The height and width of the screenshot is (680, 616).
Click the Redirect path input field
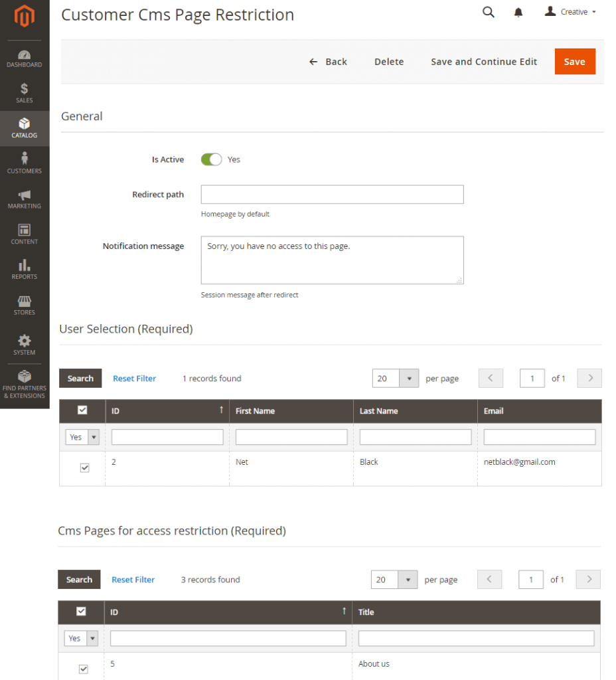(332, 195)
